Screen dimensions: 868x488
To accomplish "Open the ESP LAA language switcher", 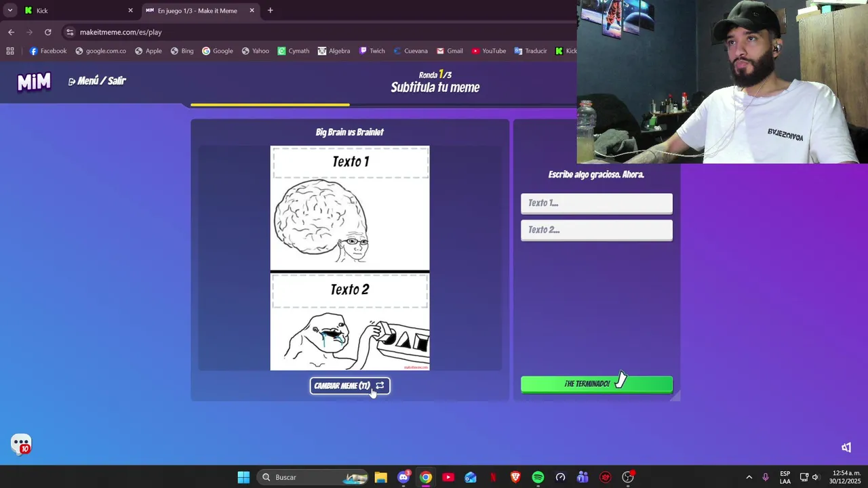I will tap(785, 477).
